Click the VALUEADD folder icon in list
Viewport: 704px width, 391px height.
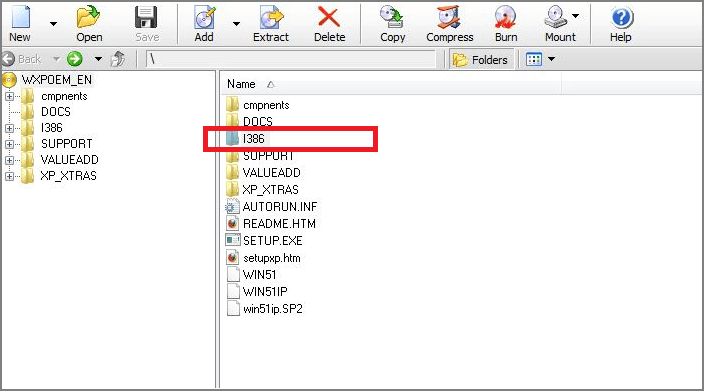click(232, 172)
